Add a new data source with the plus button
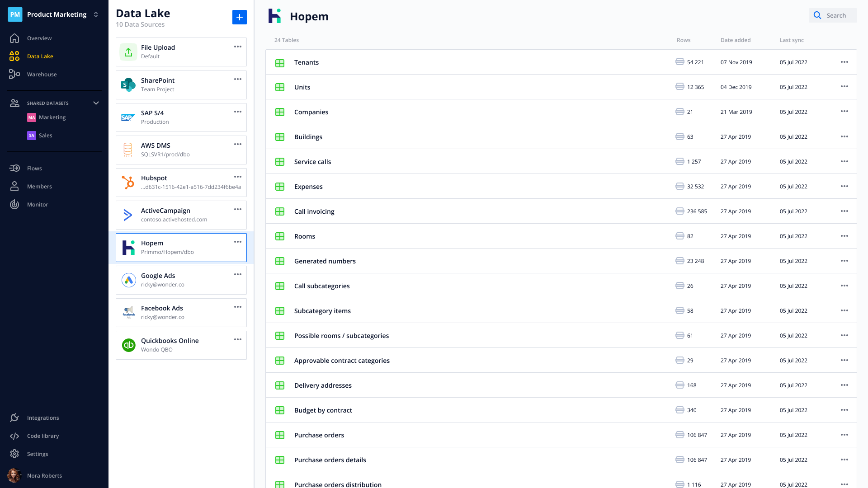 (240, 17)
